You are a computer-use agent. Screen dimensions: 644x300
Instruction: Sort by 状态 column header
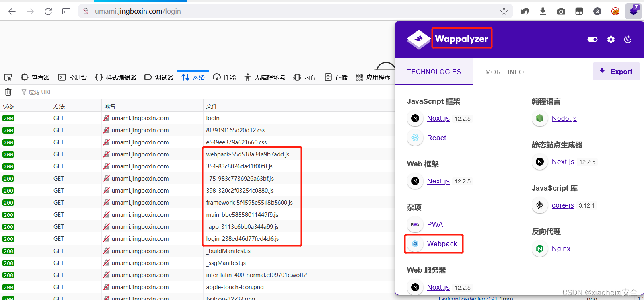coord(25,106)
